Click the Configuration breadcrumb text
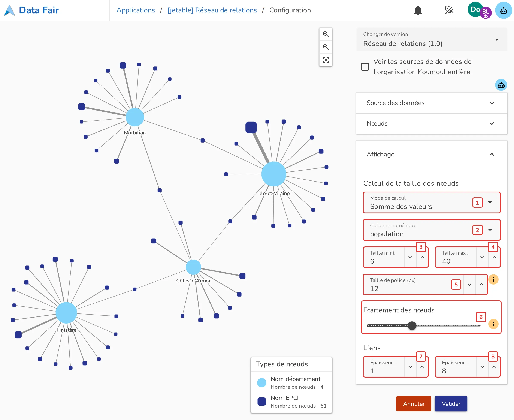This screenshot has width=514, height=420. click(290, 10)
